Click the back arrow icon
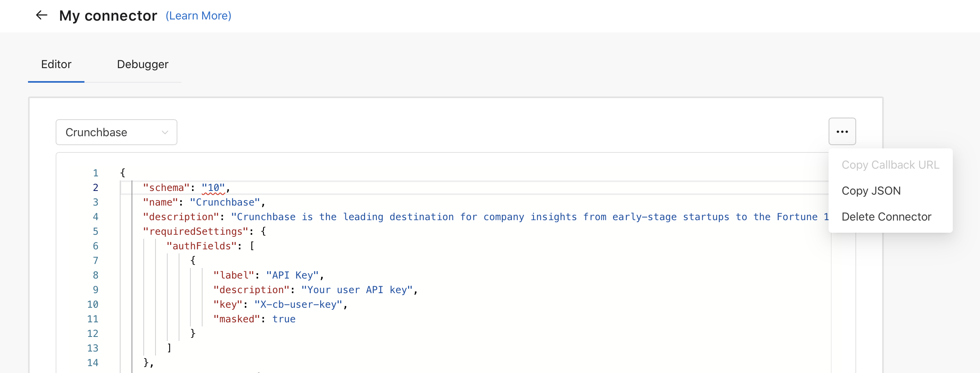980x373 pixels. pos(41,15)
